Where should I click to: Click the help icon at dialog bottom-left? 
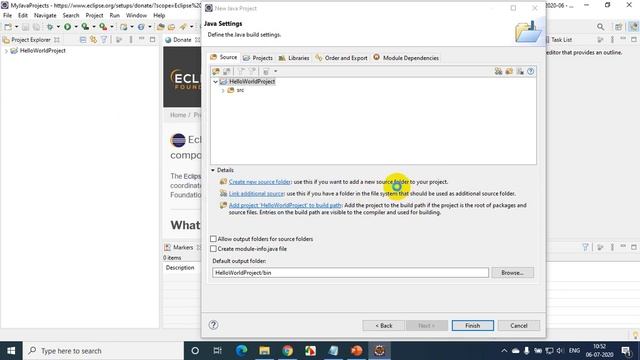pos(213,325)
